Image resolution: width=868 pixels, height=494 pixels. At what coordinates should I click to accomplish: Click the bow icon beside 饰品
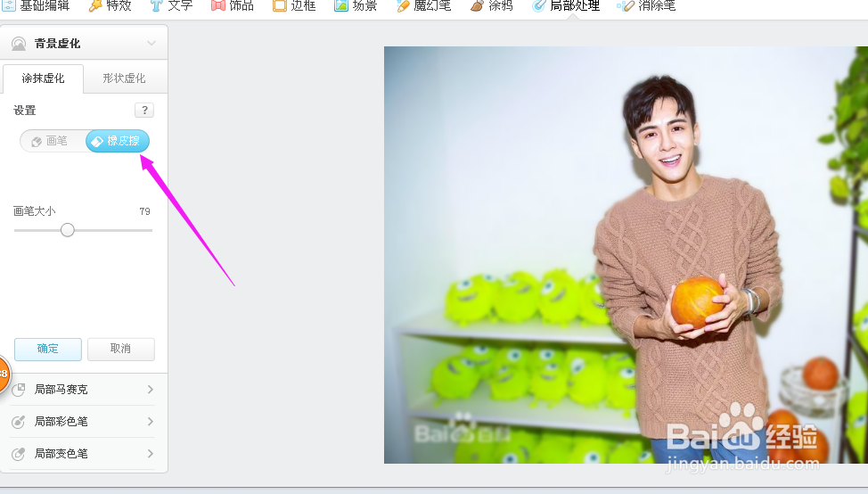pyautogui.click(x=218, y=6)
